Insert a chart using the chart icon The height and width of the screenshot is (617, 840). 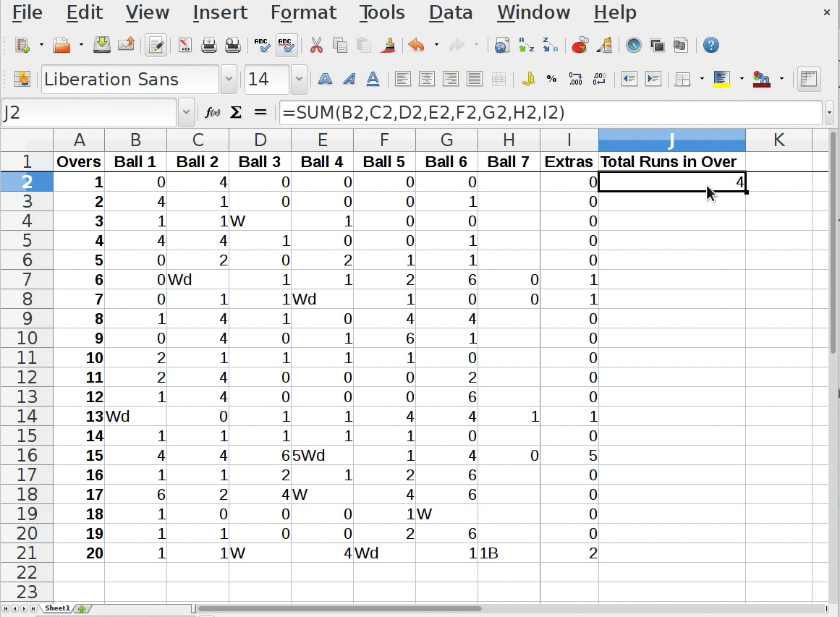tap(580, 46)
